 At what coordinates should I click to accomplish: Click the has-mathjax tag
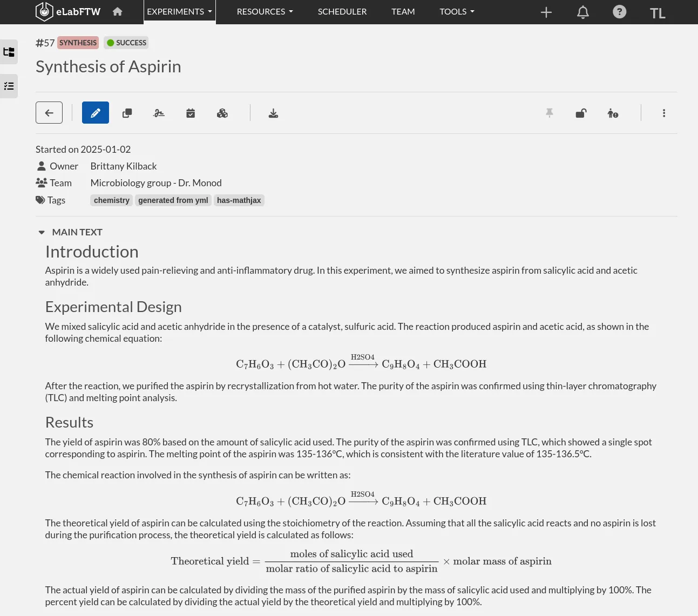(239, 200)
